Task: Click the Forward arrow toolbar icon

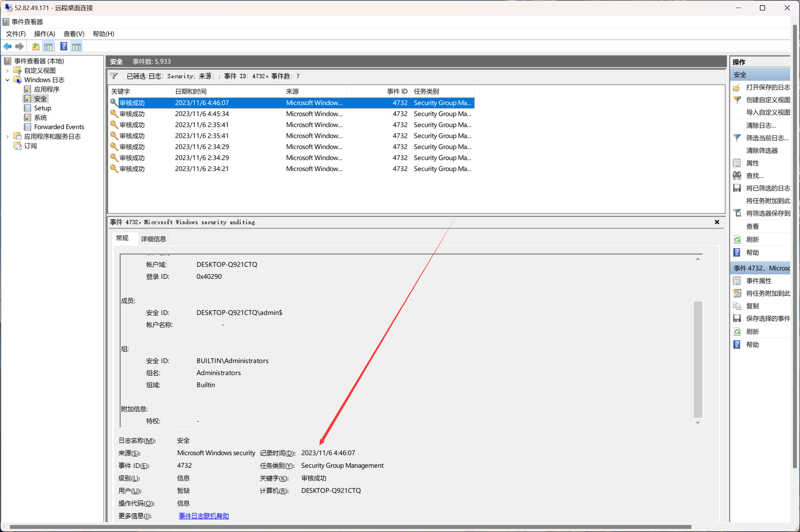Action: click(x=20, y=46)
